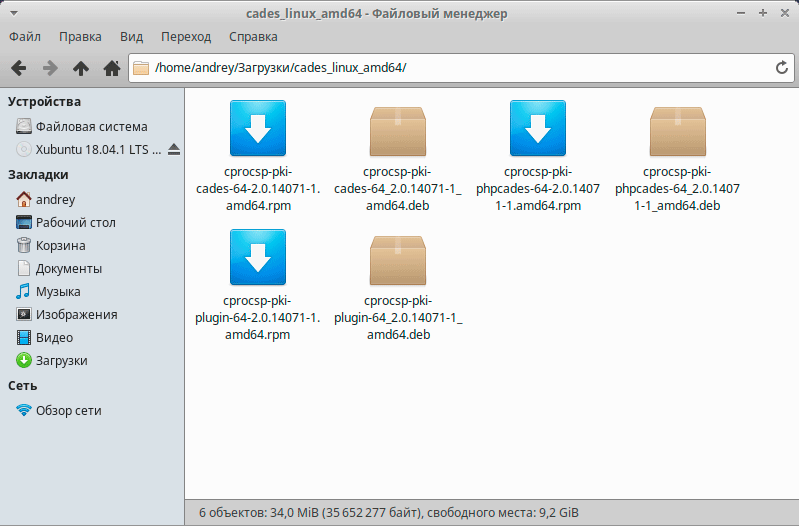Open the parent folder with up arrow

click(81, 68)
